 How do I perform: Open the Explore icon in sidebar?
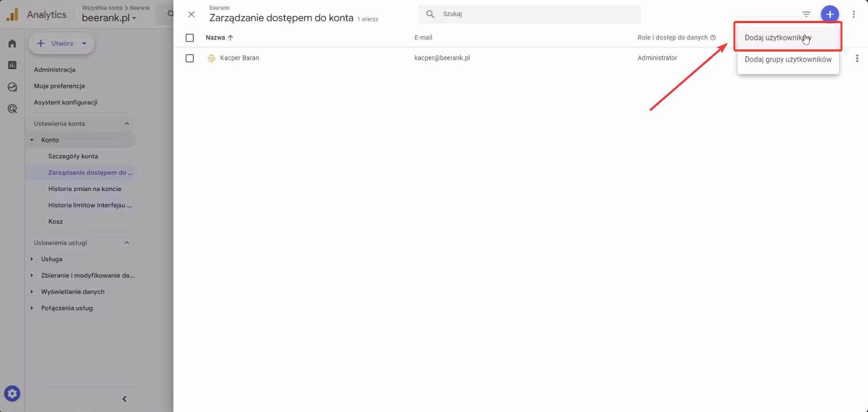12,87
